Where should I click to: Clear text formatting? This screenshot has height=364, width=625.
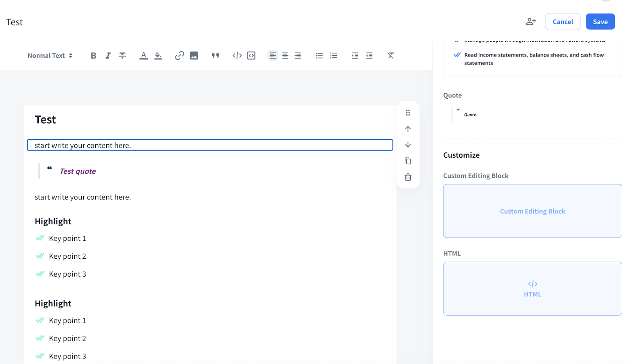390,55
